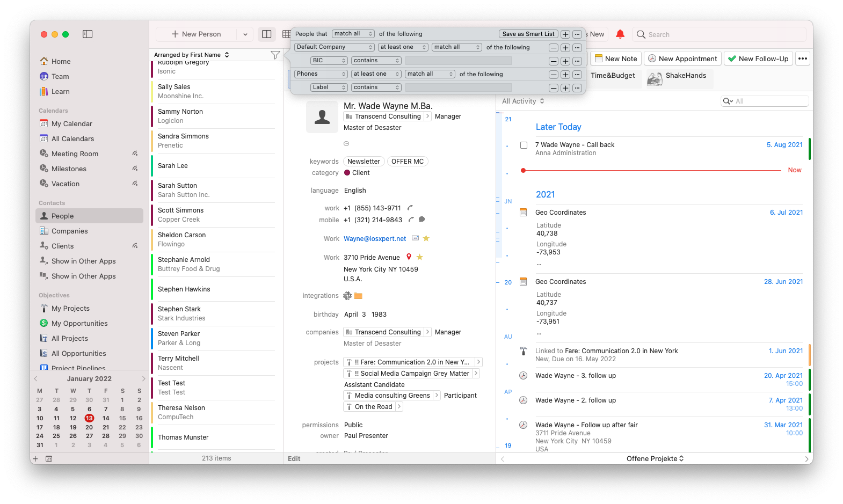Call the work number phone icon

410,208
